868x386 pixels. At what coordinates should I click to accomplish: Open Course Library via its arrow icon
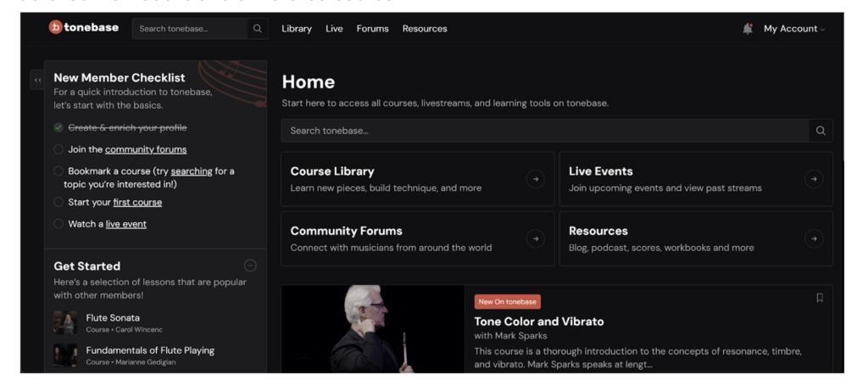535,179
